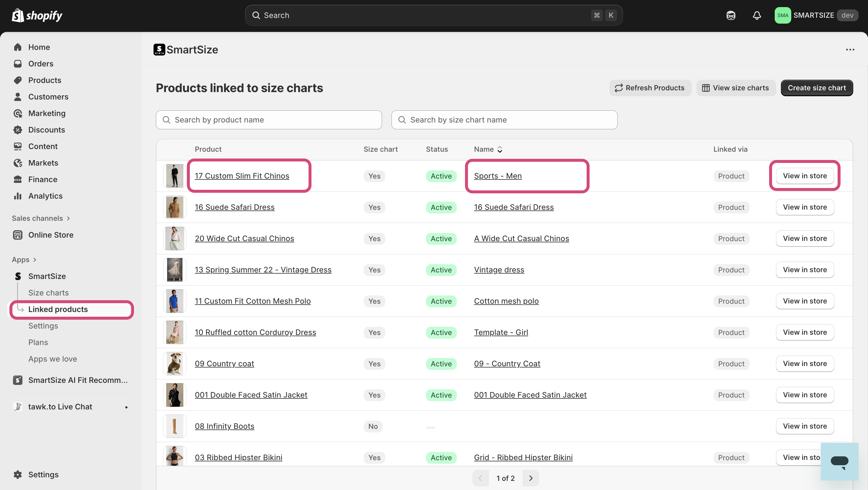868x490 pixels.
Task: Click the Marketing icon in sidebar
Action: 17,113
